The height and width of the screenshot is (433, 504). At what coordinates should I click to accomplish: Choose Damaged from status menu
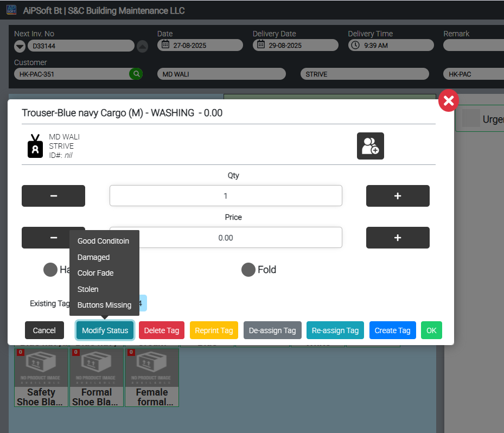pyautogui.click(x=94, y=257)
